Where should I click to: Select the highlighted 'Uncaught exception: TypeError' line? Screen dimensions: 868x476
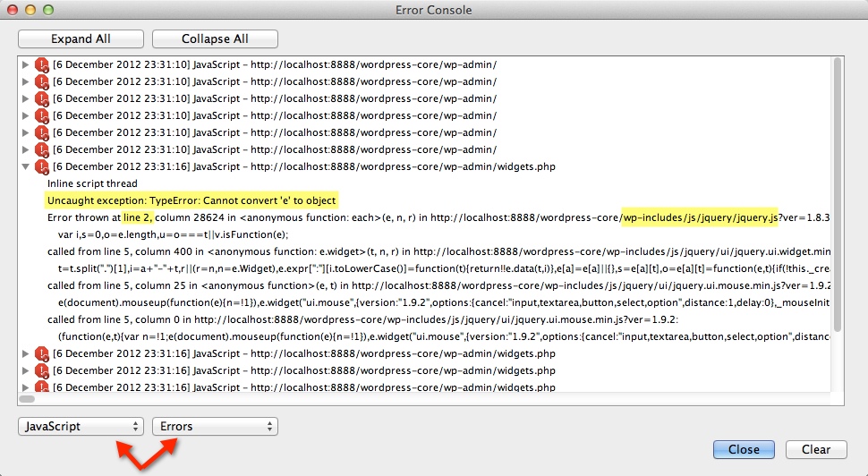pos(191,200)
